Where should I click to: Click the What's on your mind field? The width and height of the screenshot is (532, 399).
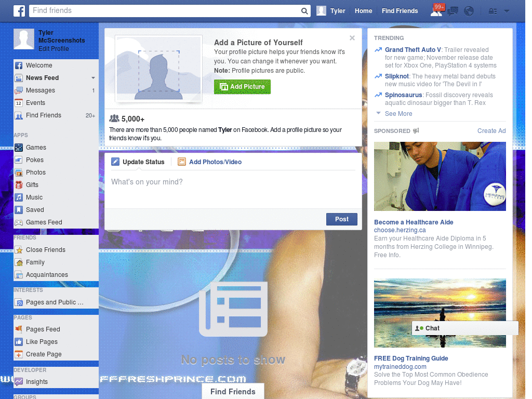pos(233,189)
